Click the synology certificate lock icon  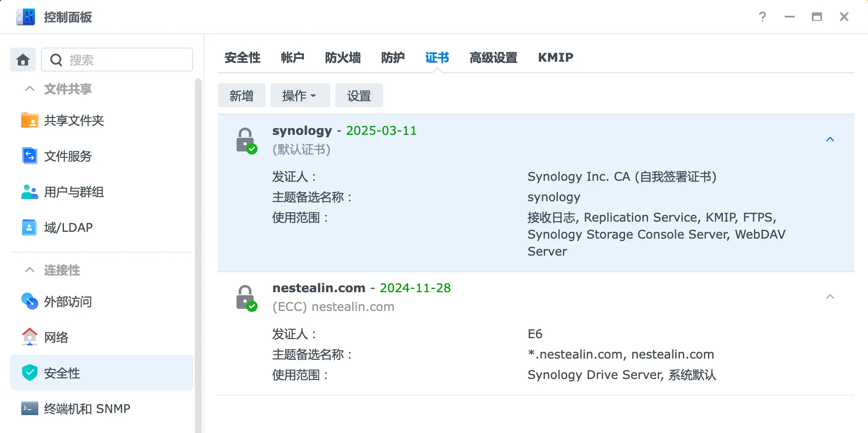(246, 141)
